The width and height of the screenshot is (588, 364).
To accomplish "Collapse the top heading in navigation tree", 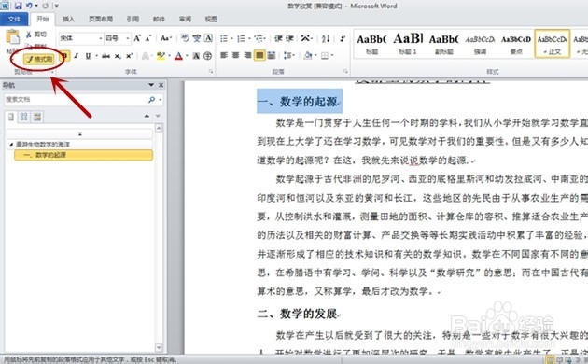I will coord(11,145).
